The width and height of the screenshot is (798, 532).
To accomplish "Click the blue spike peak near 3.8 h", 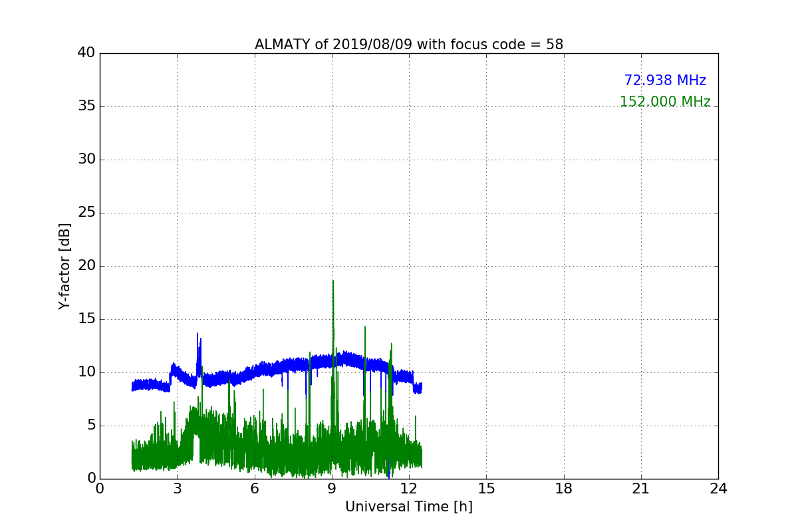I will click(198, 334).
